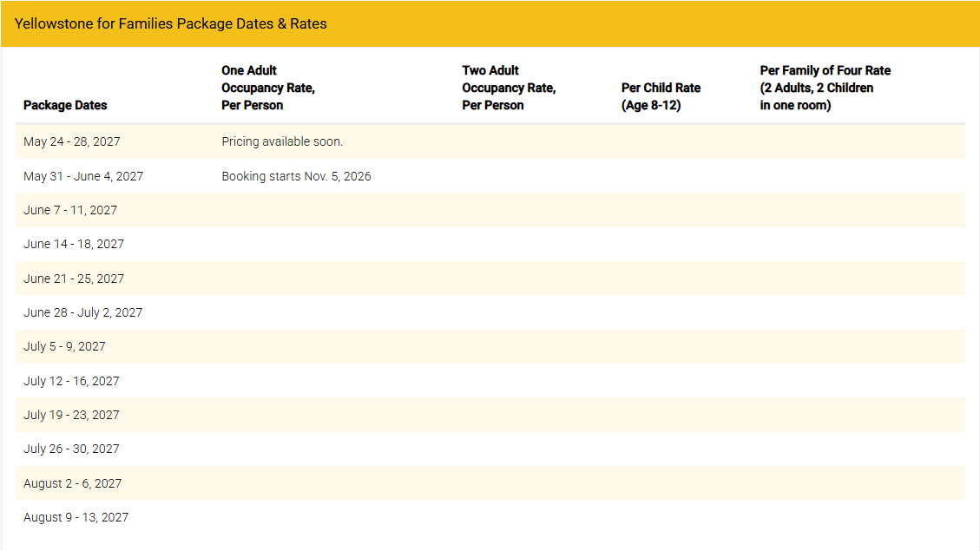
Task: Click the 'Yellowstone for Families Package Dates & Rates' heading
Action: click(x=171, y=23)
